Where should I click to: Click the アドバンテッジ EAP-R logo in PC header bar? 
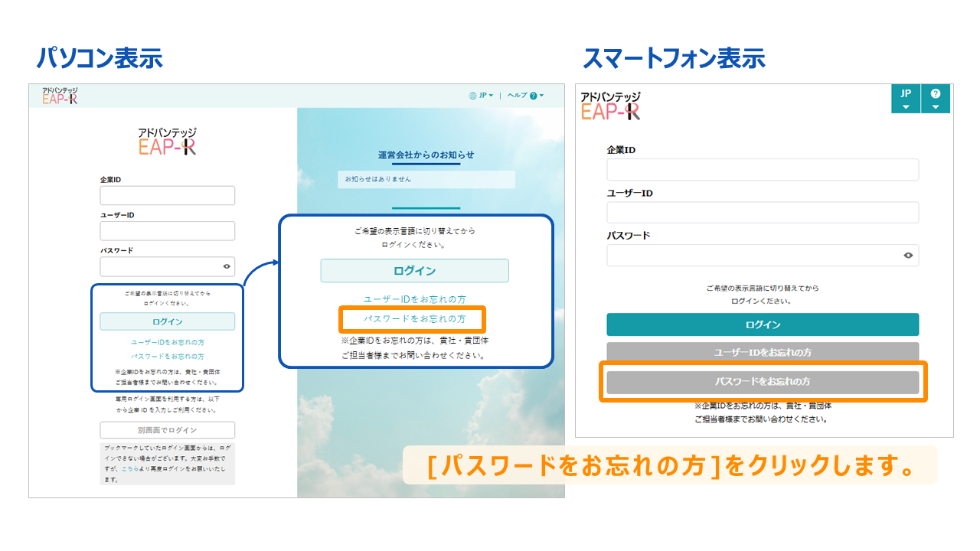(x=60, y=96)
